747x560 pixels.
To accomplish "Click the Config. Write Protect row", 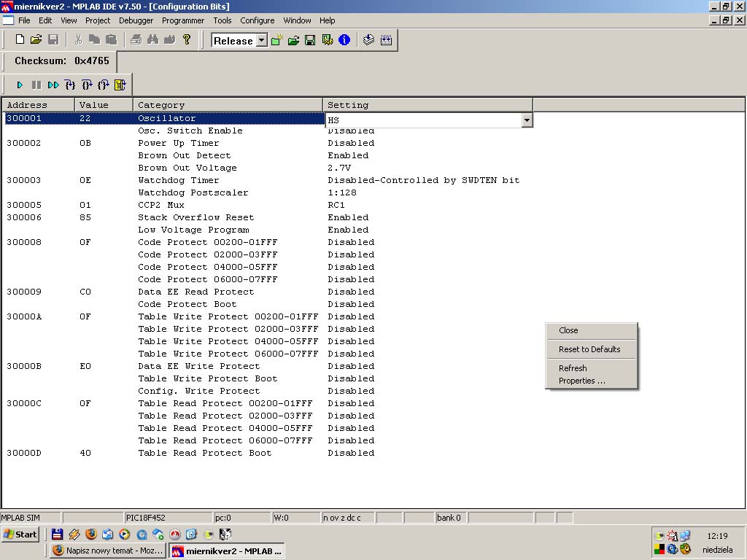I will tap(267, 391).
